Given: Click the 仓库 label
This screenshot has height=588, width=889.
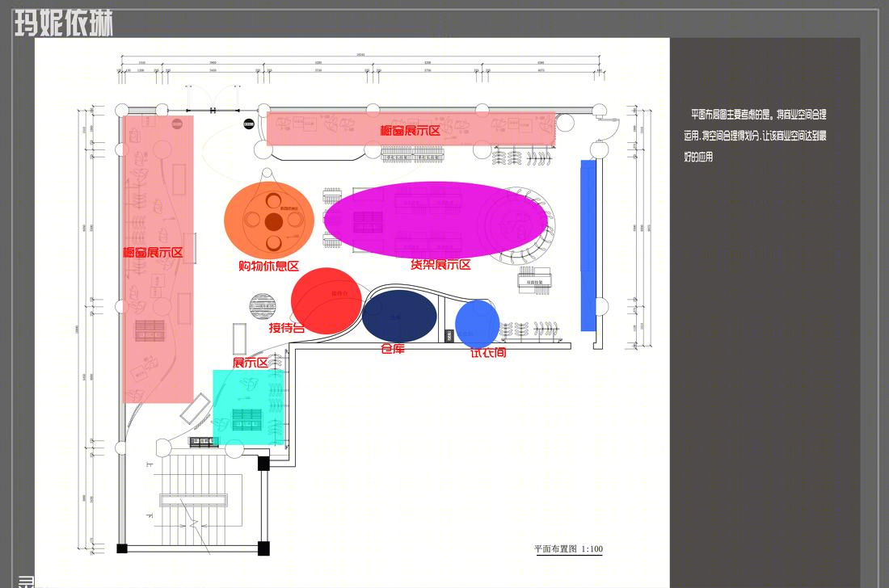Looking at the screenshot, I should (393, 348).
